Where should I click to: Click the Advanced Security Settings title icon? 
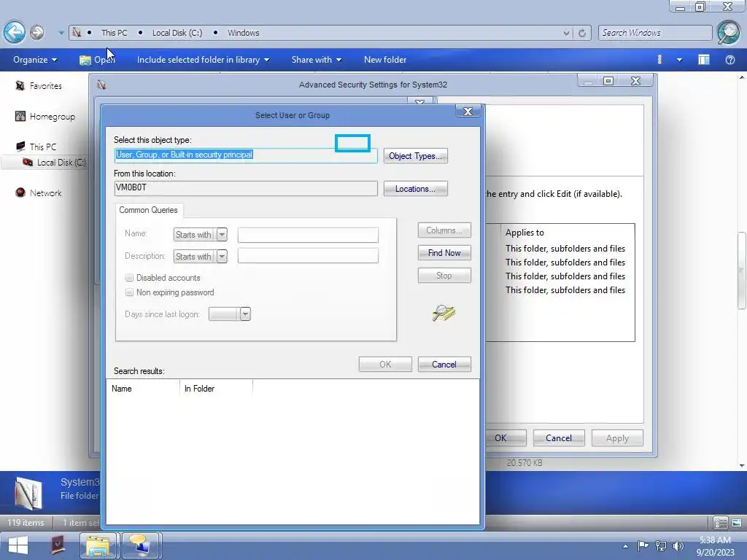(101, 85)
